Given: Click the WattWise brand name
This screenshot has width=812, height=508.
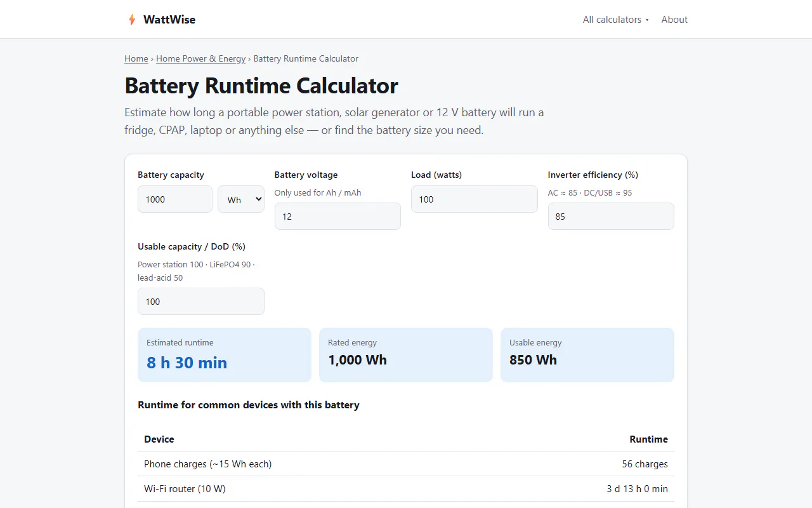Looking at the screenshot, I should coord(169,20).
